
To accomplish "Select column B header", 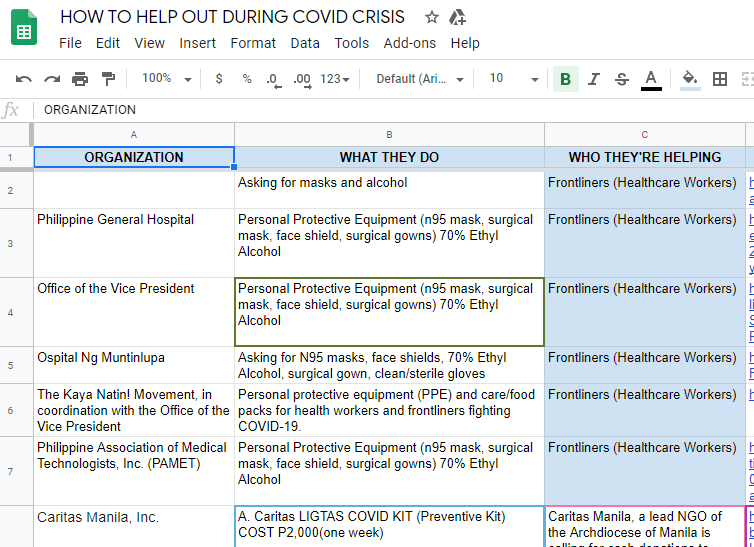I will pyautogui.click(x=390, y=135).
